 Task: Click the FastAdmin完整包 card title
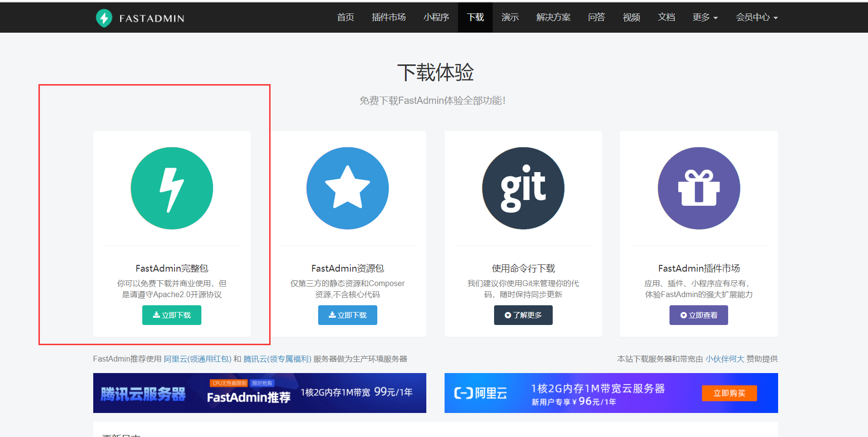[172, 268]
